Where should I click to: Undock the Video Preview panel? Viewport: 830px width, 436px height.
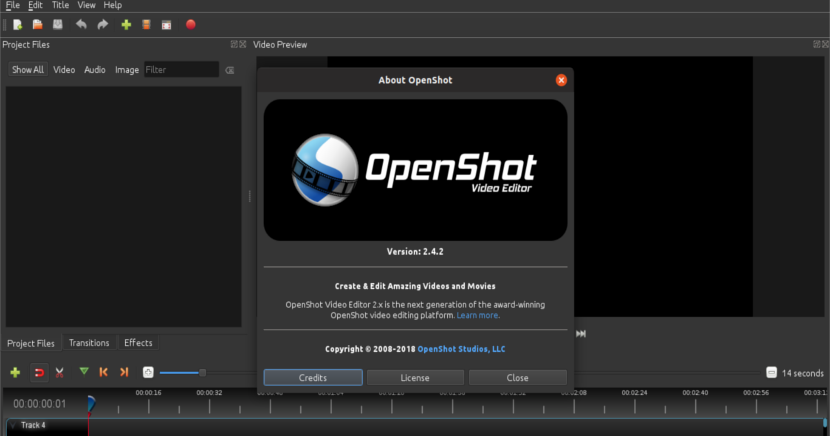coord(817,44)
